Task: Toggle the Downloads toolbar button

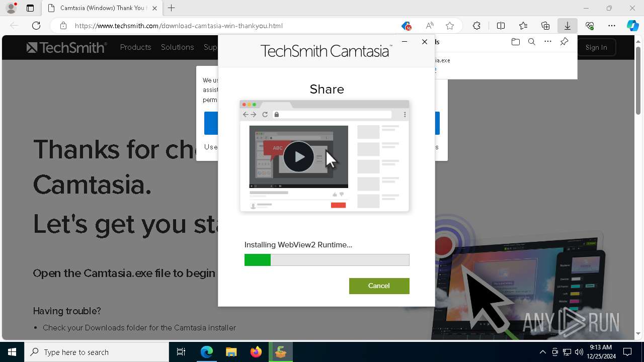Action: tap(568, 26)
